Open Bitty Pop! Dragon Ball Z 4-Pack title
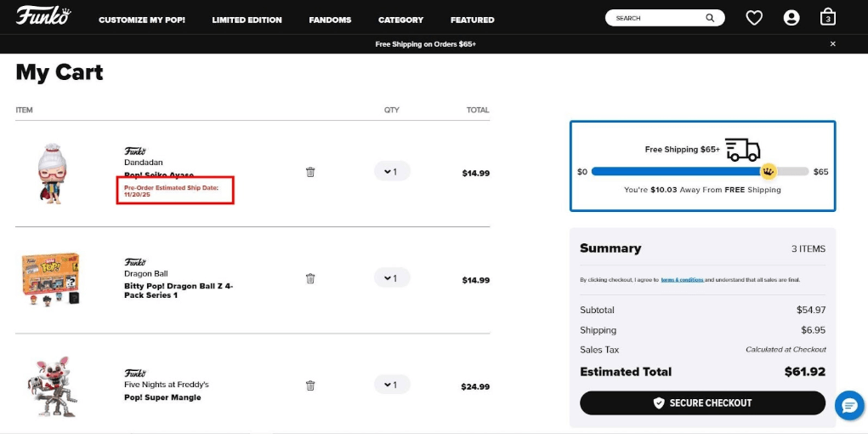 (x=179, y=291)
